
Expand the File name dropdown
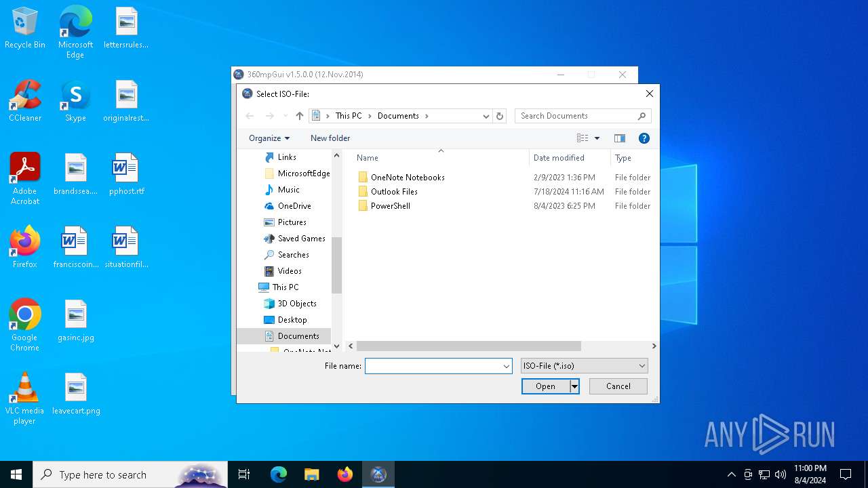tap(506, 366)
